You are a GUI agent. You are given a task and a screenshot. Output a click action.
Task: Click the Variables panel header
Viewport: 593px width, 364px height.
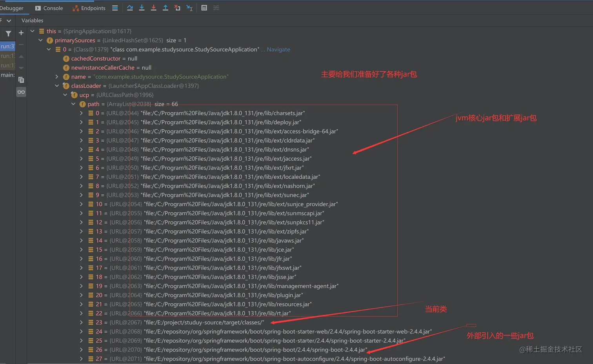pyautogui.click(x=32, y=20)
